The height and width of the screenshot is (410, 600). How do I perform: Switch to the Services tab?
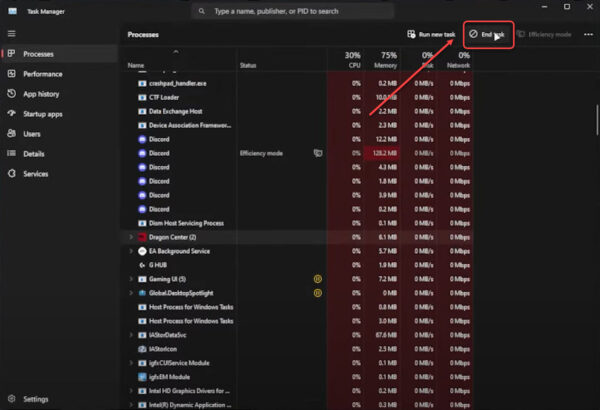point(36,173)
